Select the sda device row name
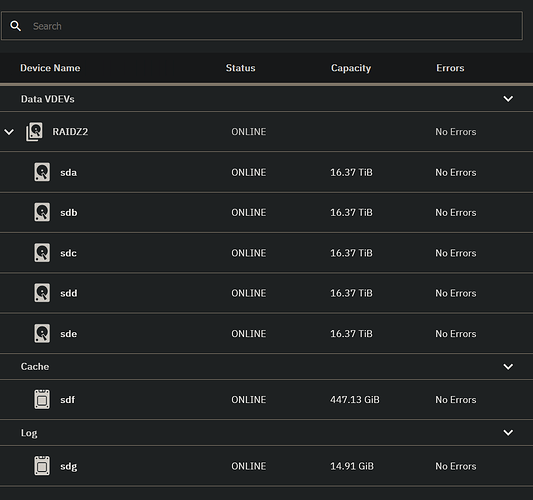This screenshot has width=533, height=500. click(69, 172)
